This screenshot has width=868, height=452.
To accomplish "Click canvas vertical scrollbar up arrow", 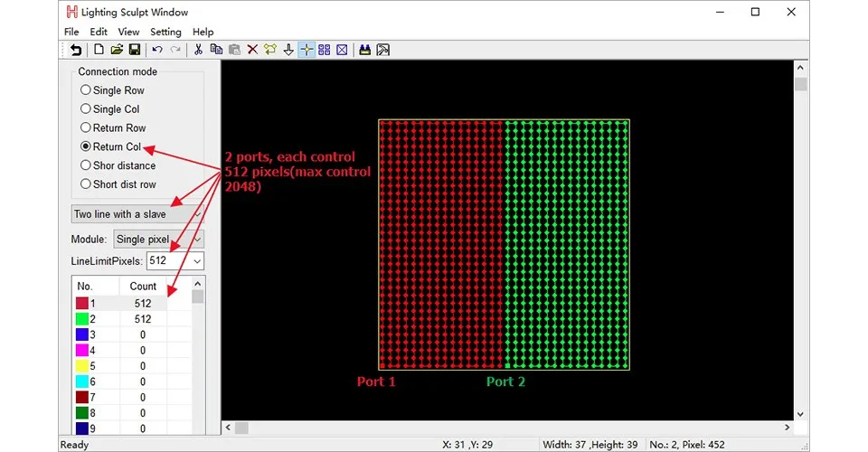I will (x=800, y=68).
